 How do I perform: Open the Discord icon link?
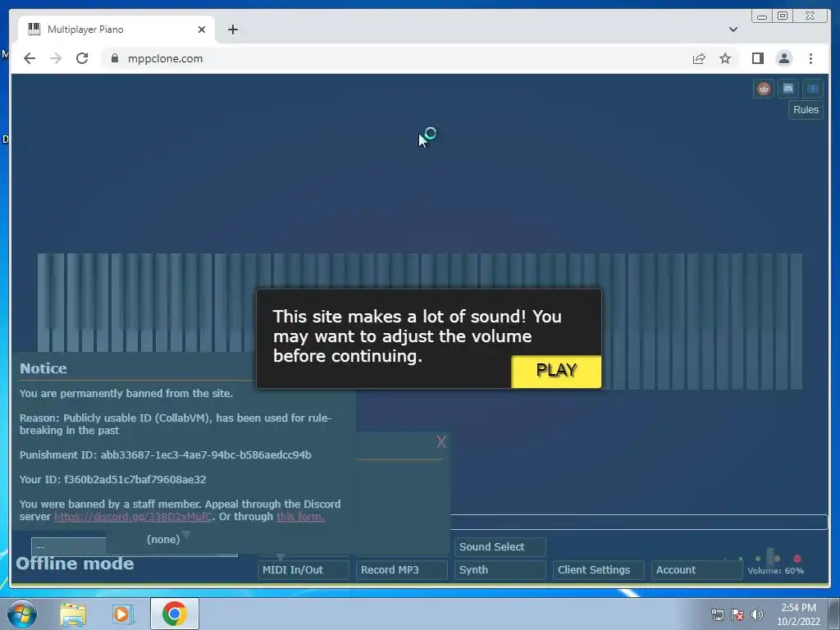pyautogui.click(x=788, y=89)
